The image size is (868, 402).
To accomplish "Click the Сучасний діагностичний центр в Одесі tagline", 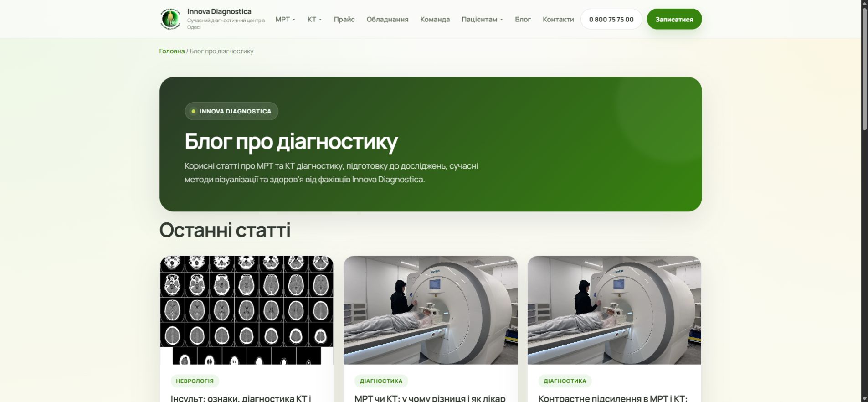I will click(x=226, y=24).
